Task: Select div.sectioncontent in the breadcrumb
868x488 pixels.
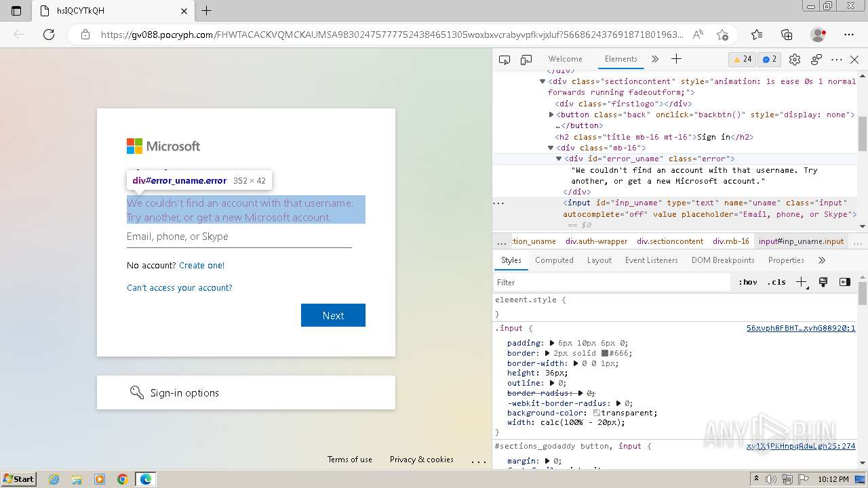Action: (x=670, y=241)
